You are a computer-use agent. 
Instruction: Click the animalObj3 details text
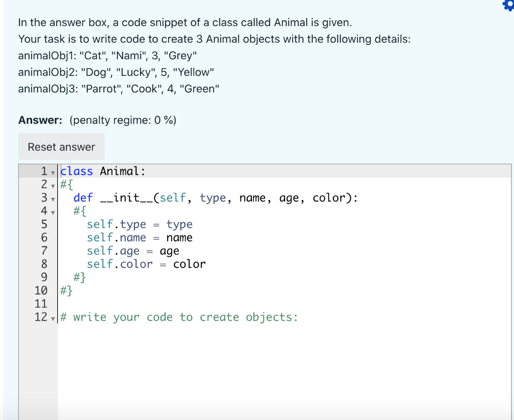tap(118, 89)
